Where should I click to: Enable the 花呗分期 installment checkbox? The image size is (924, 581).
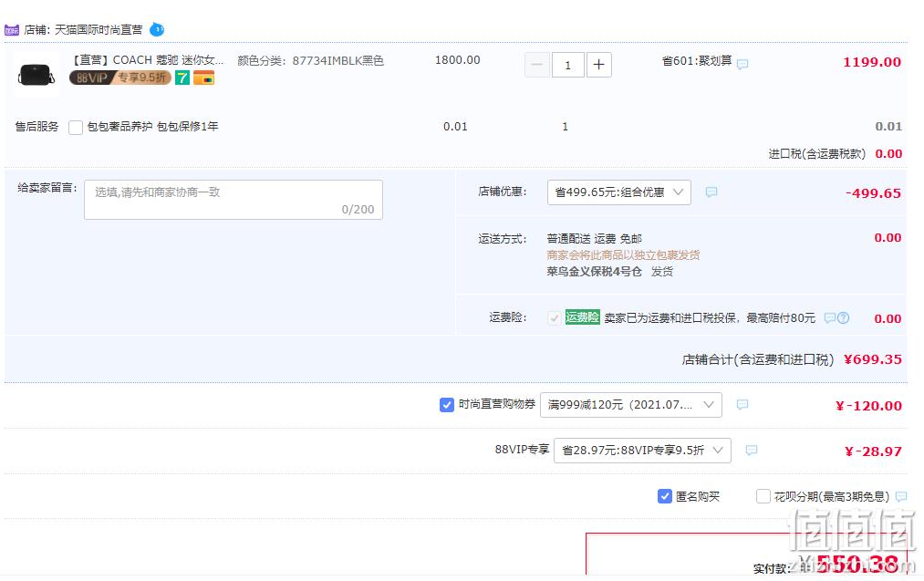point(763,496)
